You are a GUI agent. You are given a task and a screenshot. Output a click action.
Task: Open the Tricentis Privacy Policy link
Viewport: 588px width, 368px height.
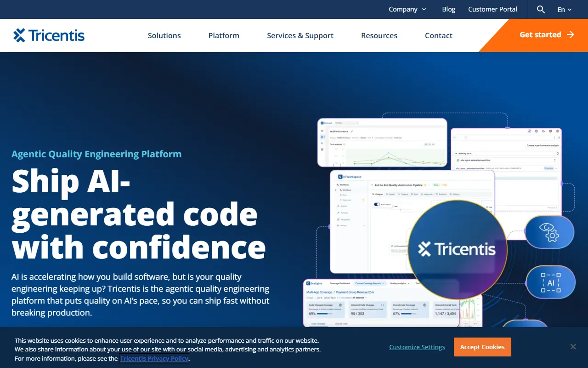tap(154, 358)
